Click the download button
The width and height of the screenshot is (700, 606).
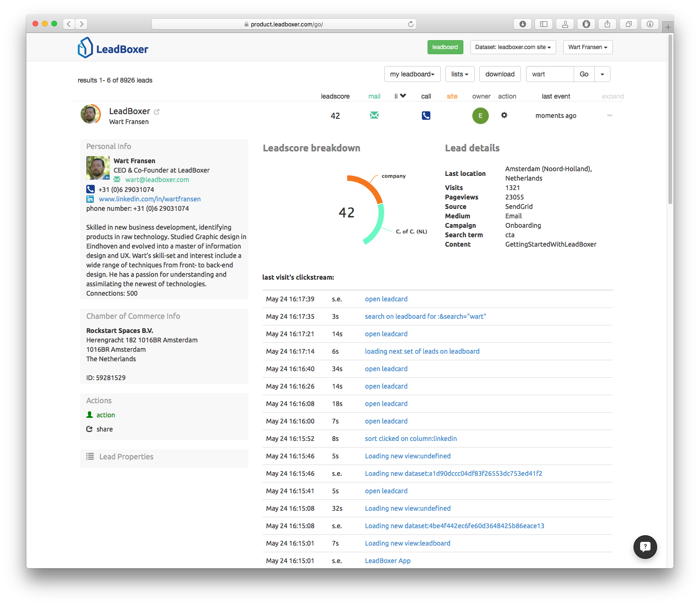(500, 74)
